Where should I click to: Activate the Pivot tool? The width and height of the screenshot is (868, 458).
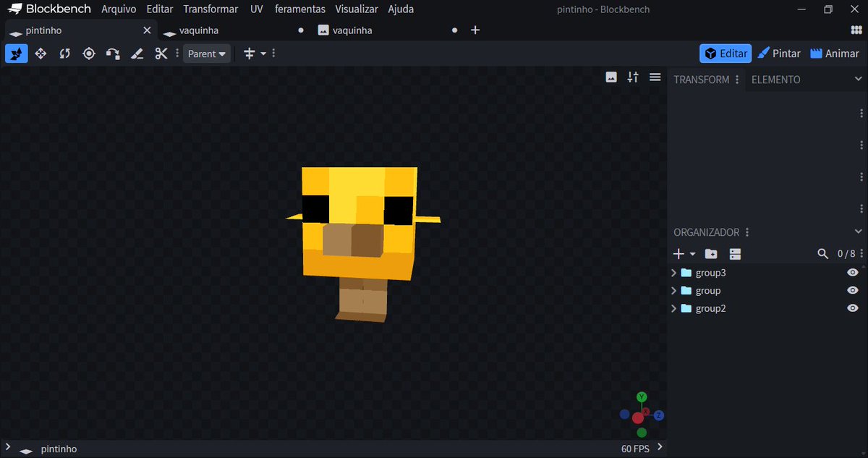click(88, 53)
